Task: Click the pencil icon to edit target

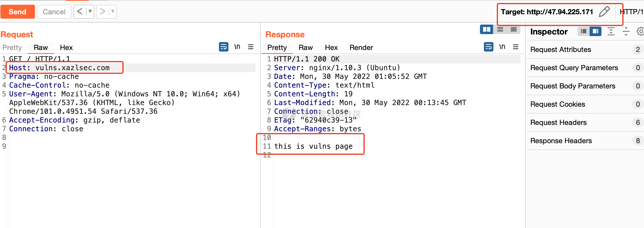Action: (x=604, y=12)
